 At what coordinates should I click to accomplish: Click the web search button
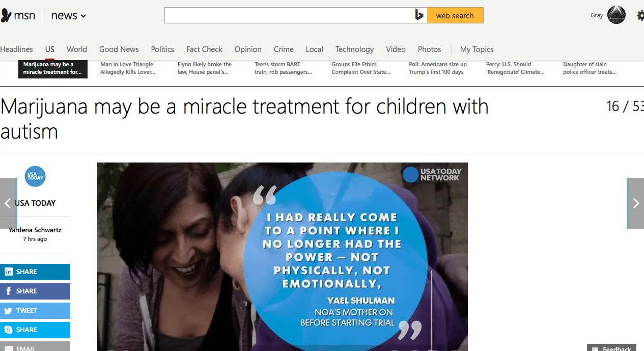pos(455,15)
